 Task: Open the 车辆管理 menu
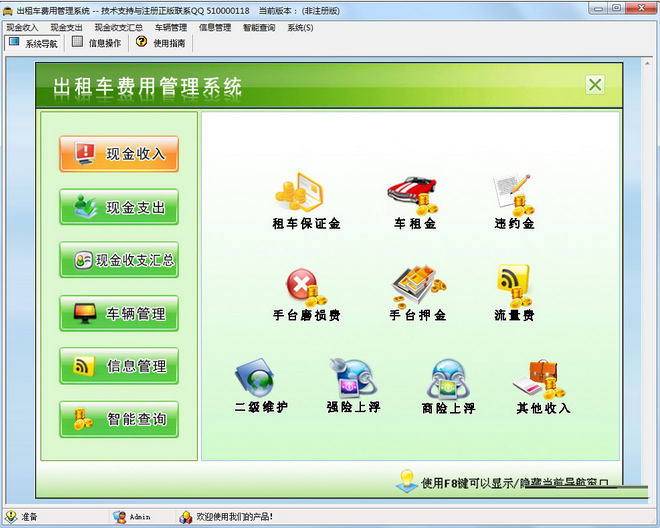click(x=171, y=28)
